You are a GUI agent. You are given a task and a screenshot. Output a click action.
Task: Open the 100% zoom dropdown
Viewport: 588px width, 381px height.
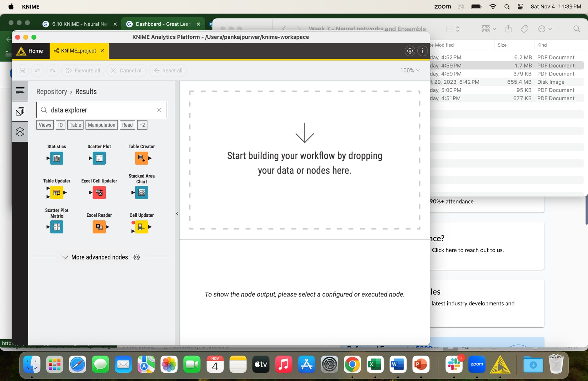pos(410,70)
